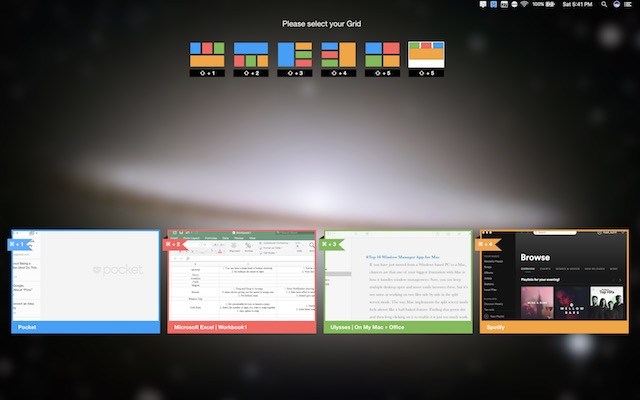This screenshot has height=400, width=640.
Task: Open Spotlight search in the menu bar
Action: 605,6
